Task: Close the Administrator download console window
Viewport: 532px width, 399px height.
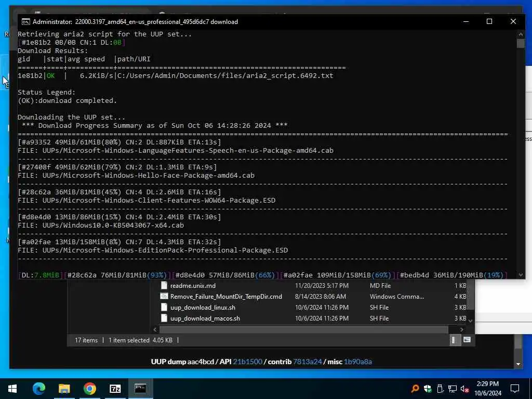Action: click(x=513, y=22)
